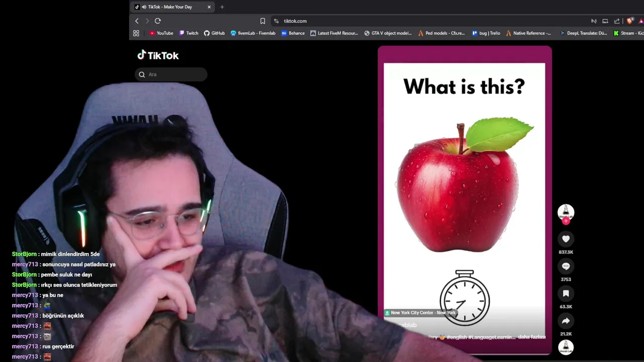This screenshot has height=362, width=644.
Task: Click chat message 'rus gerçektir'
Action: pyautogui.click(x=58, y=346)
